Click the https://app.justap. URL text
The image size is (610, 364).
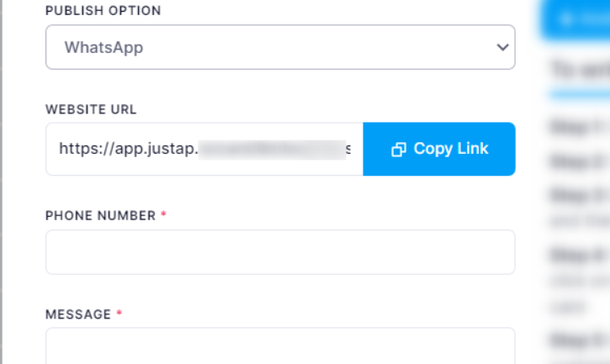tap(128, 149)
